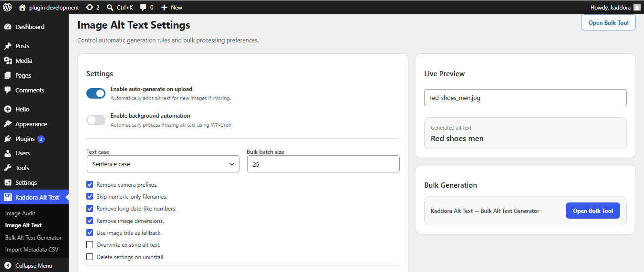Uncheck Remove camera prefixes

[90, 184]
